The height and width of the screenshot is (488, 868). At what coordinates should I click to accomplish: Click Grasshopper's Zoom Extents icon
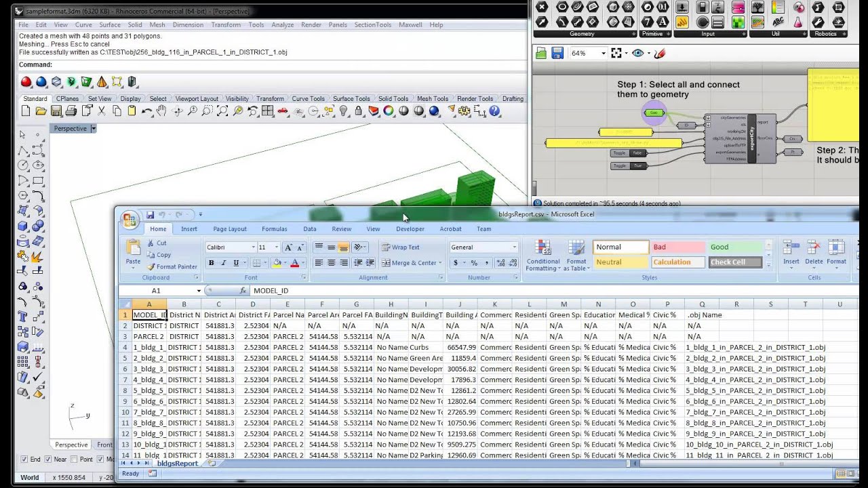[616, 53]
